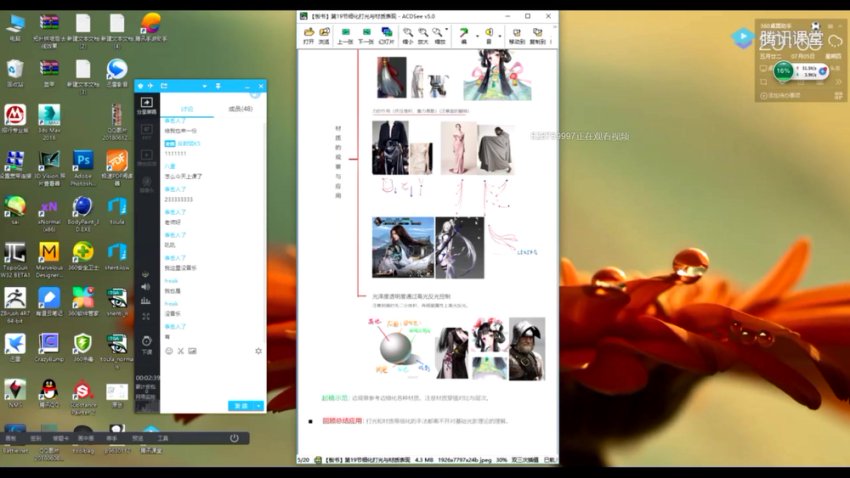Click the Tencent Classroom play logo at top right

tap(743, 37)
